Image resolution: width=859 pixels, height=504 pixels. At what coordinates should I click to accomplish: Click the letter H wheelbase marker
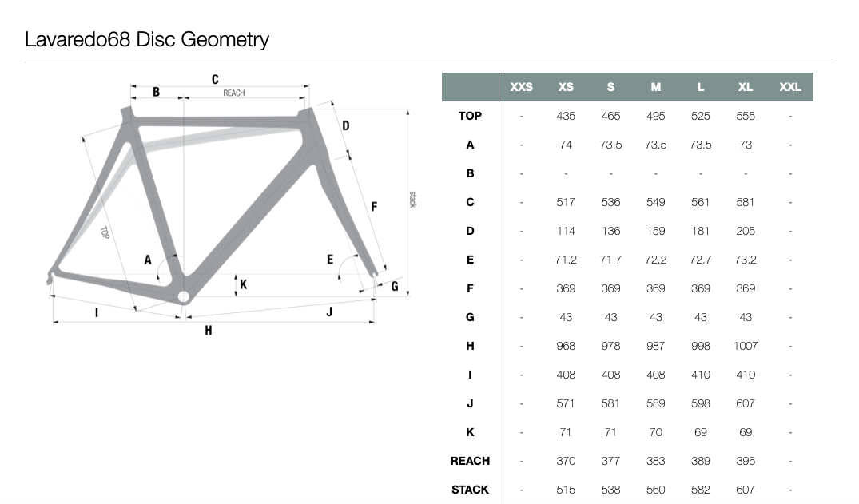(209, 331)
